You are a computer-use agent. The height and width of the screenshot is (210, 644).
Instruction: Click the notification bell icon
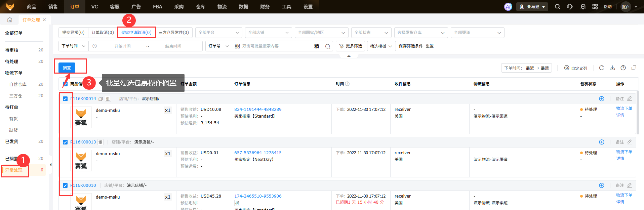[x=583, y=7]
